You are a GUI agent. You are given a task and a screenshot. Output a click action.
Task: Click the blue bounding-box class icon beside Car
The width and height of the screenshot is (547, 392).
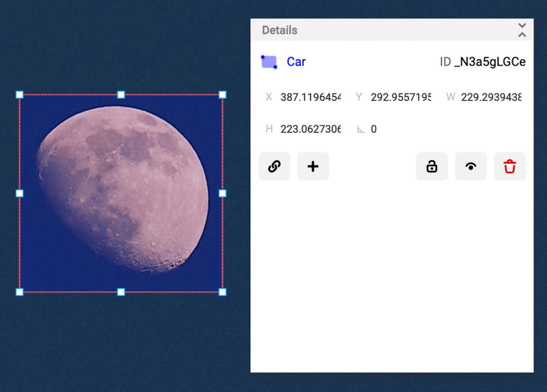[269, 61]
